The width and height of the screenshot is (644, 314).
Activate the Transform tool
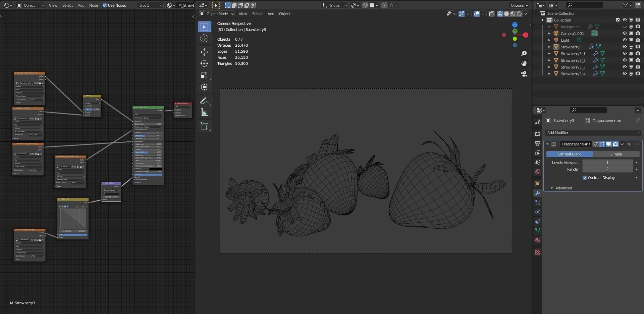204,87
